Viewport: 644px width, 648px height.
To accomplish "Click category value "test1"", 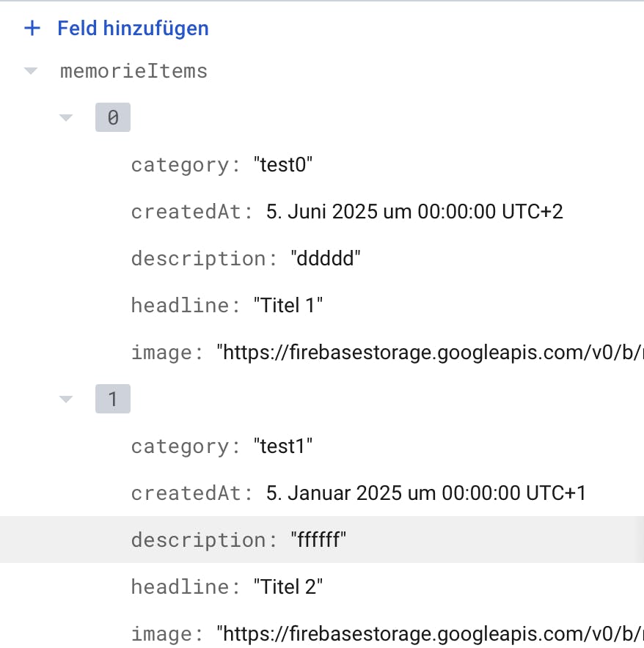I will point(283,446).
